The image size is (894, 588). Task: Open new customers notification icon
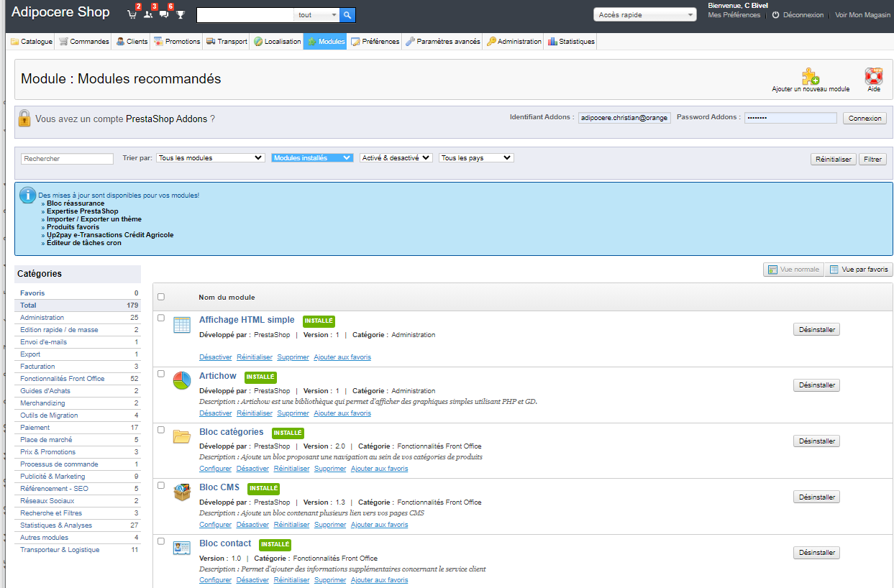148,14
